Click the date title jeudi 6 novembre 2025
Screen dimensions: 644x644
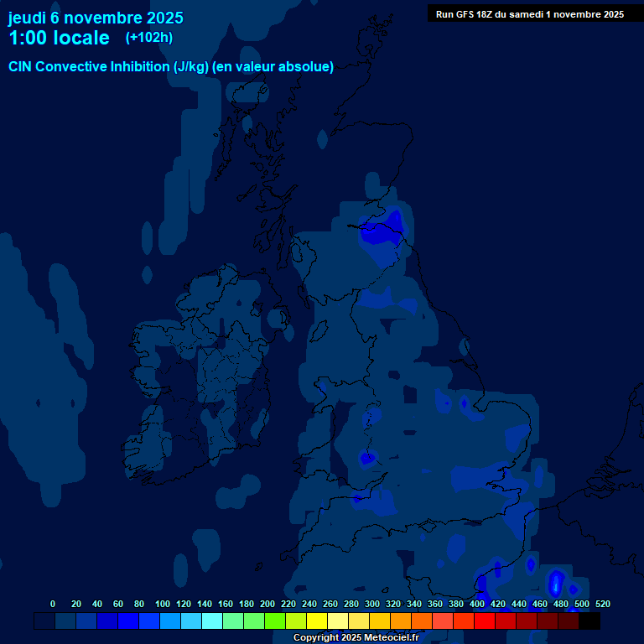(x=96, y=18)
